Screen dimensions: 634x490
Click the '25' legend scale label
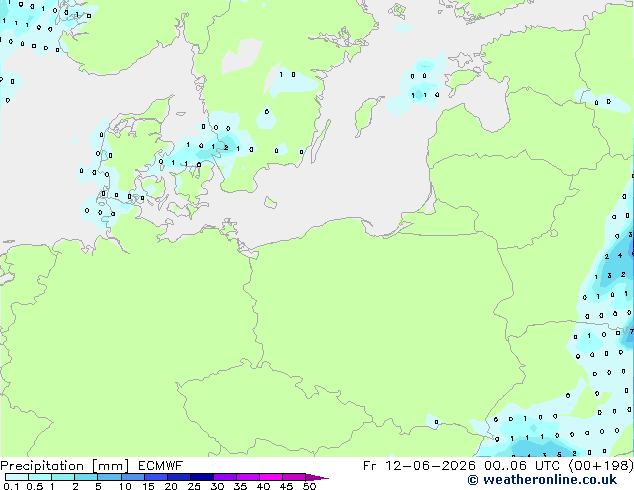point(194,486)
